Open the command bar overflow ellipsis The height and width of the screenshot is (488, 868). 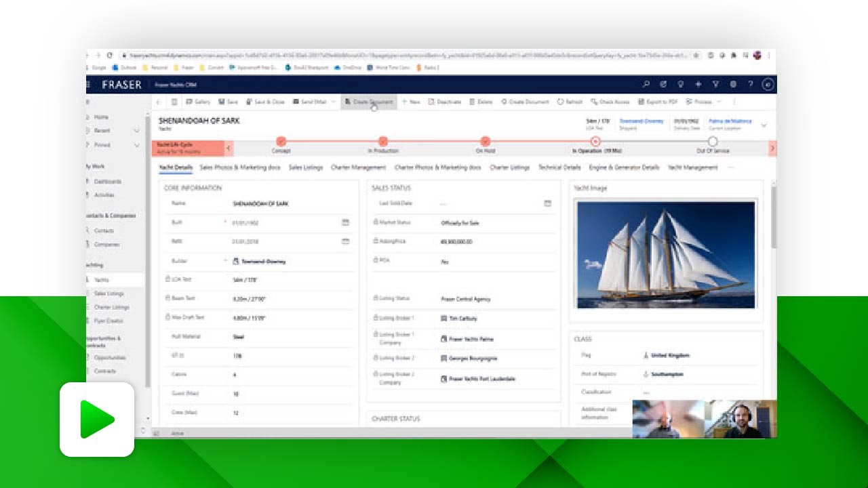tap(734, 102)
